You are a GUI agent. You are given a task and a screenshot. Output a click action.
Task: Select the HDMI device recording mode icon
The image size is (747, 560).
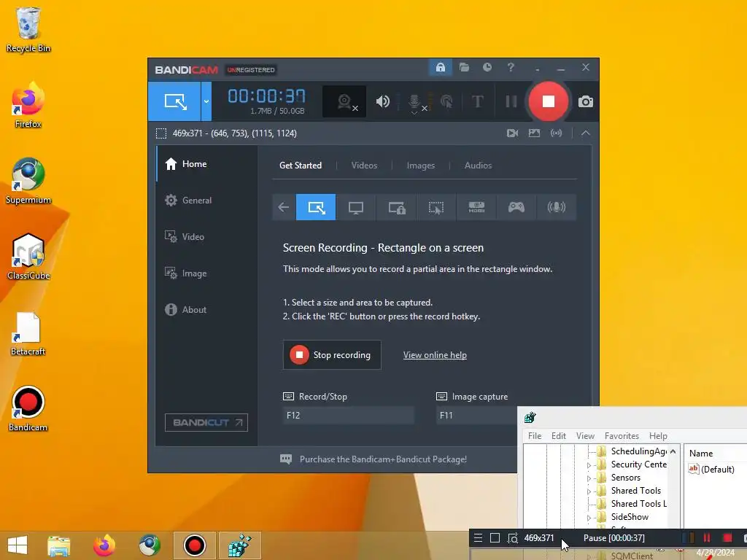click(476, 207)
